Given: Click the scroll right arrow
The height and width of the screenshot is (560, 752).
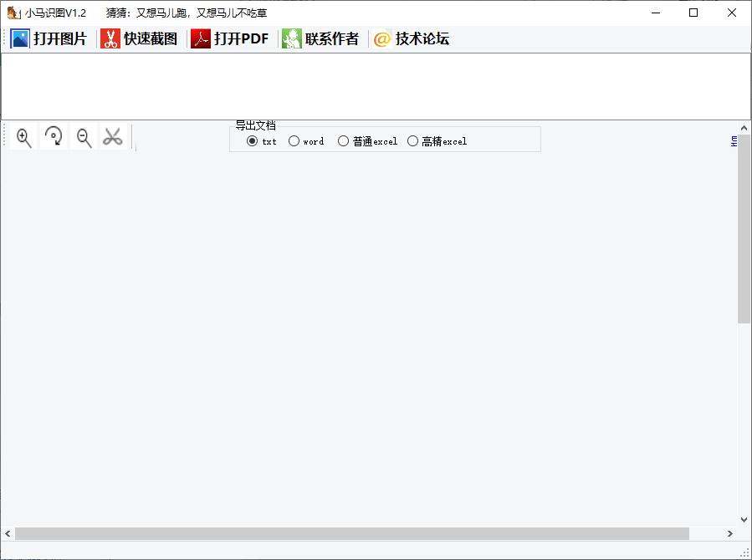Looking at the screenshot, I should click(730, 533).
